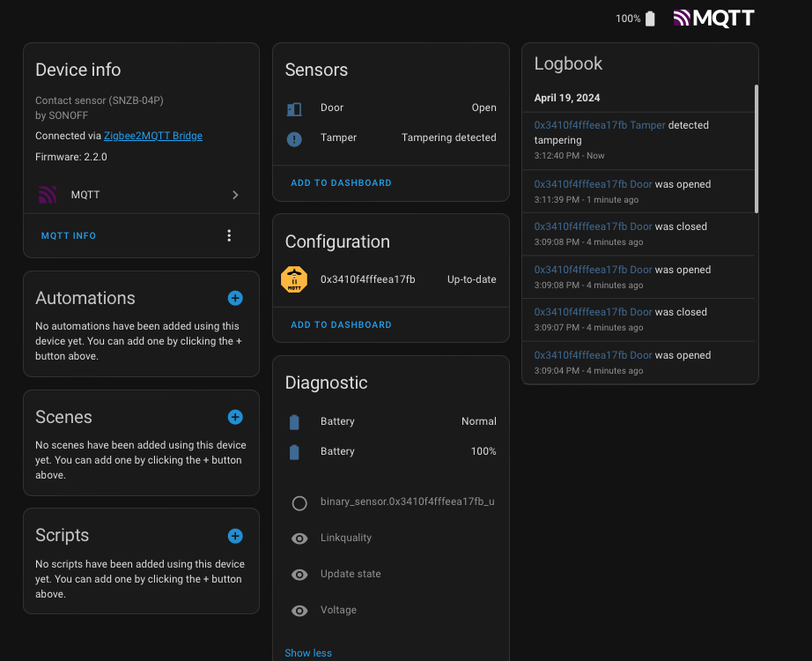Click the binary_sensor.0x3410f4fffeea17fb_u entity row
Screen dimensions: 812x661
(391, 501)
